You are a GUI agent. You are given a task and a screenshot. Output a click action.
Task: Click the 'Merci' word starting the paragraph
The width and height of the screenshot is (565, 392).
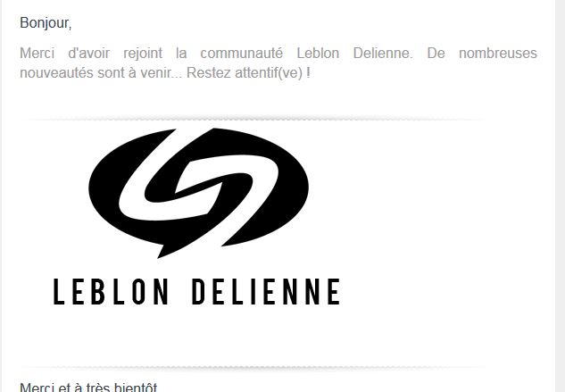[x=37, y=54]
